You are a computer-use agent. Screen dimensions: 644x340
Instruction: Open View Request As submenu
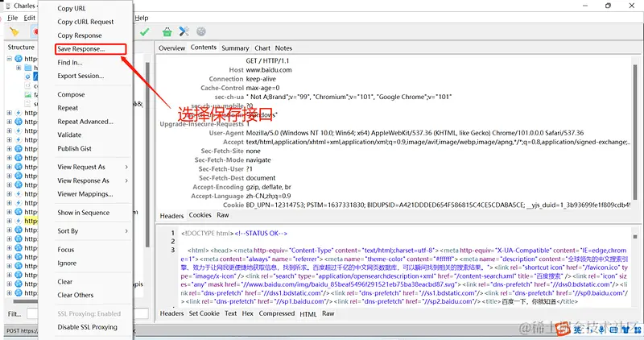click(x=93, y=167)
